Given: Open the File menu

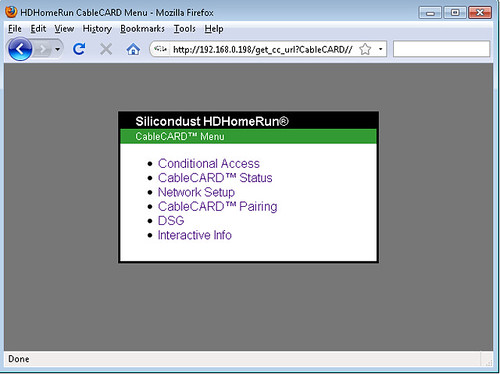Looking at the screenshot, I should (x=15, y=29).
